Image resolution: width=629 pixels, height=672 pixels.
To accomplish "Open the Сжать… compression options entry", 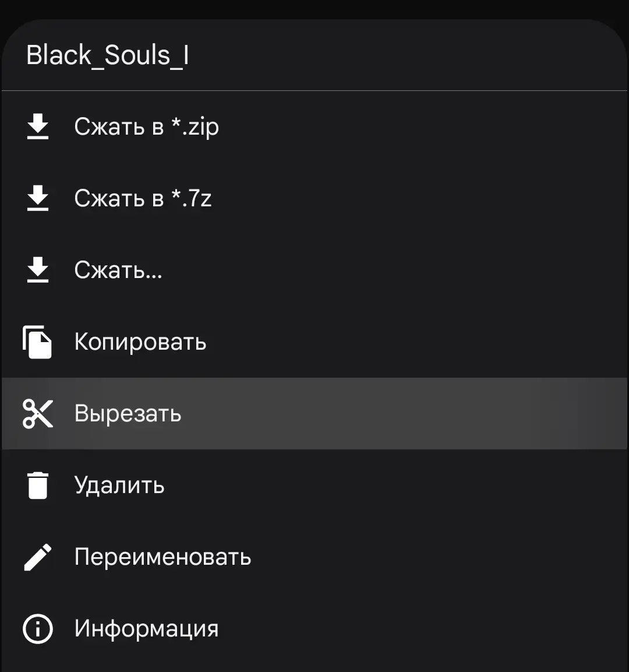I will coord(118,270).
